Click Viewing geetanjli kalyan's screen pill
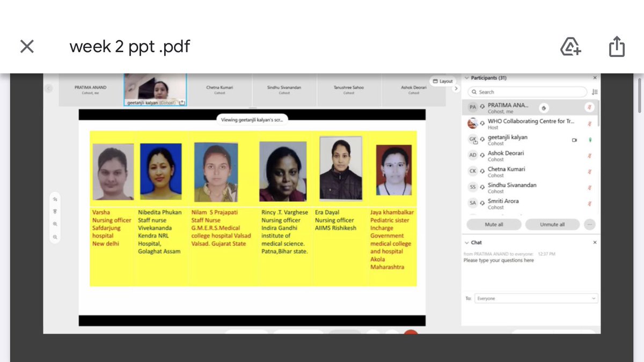644x362 pixels. (x=252, y=120)
